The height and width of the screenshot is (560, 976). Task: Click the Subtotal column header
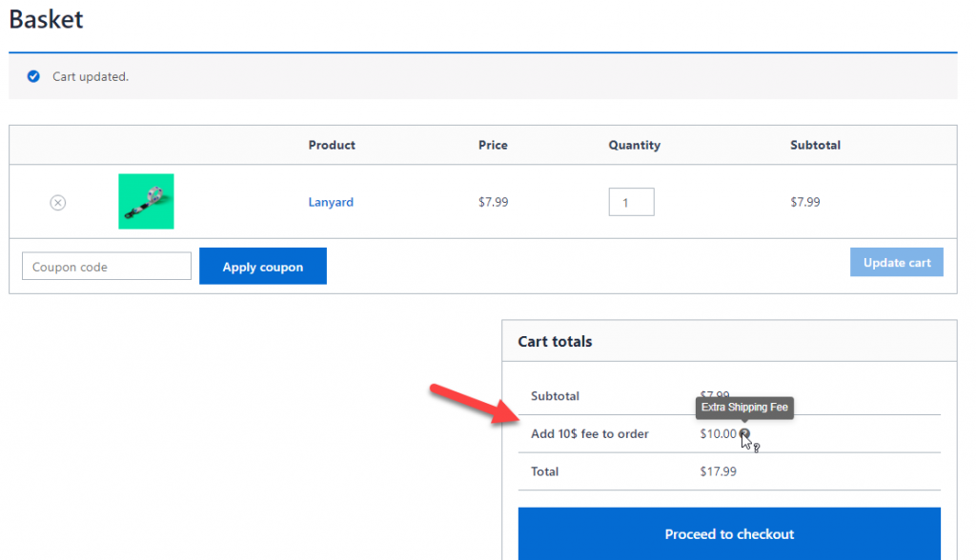click(815, 145)
